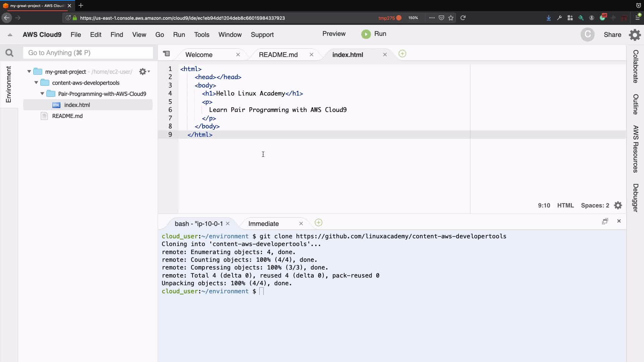Maximize the console pane with the resize icon

pyautogui.click(x=605, y=221)
